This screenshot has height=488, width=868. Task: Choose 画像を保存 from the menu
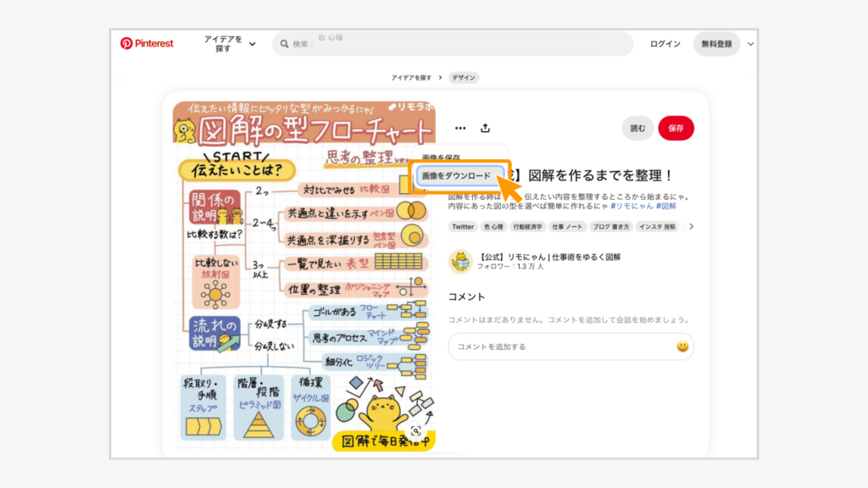point(442,158)
